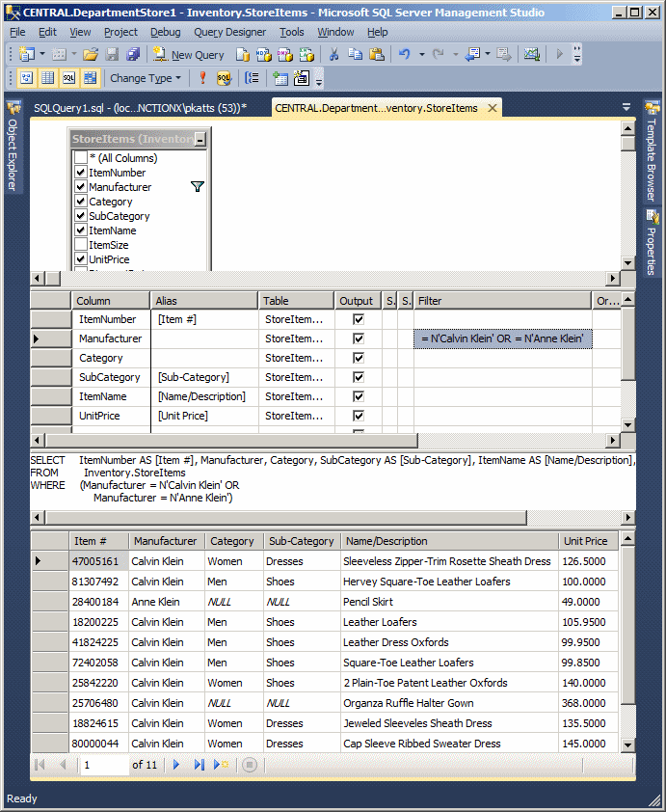Click the Manufacturer filter funnel icon
666x812 pixels.
(x=198, y=186)
